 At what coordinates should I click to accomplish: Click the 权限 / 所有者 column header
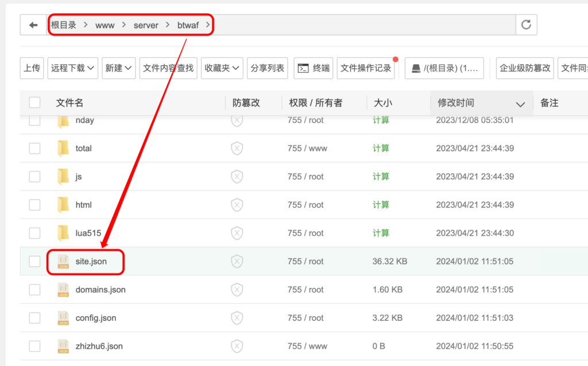point(316,103)
